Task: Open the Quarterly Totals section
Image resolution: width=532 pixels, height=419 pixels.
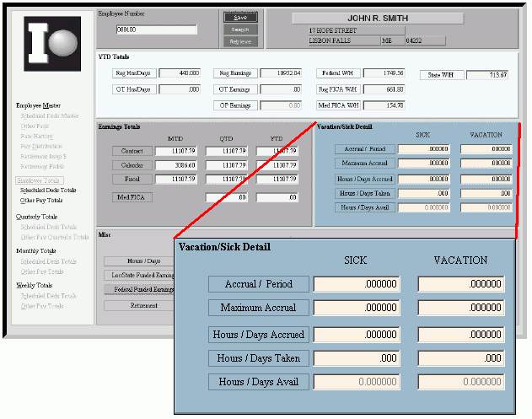Action: [38, 217]
